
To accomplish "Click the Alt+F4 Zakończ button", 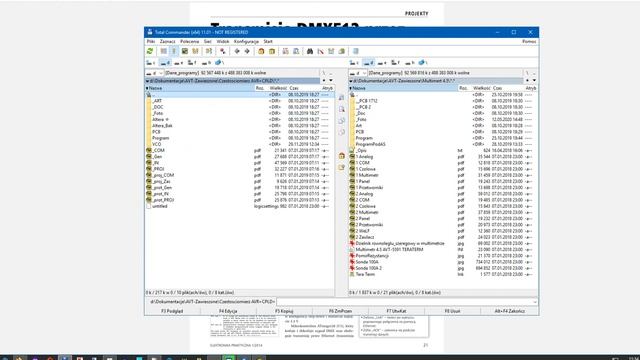I will (x=509, y=311).
